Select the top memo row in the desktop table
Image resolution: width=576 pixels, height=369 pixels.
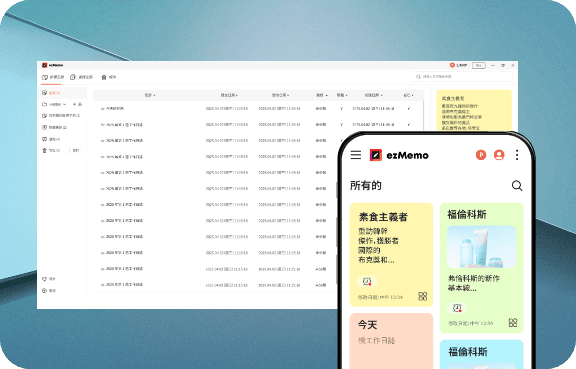tap(258, 109)
